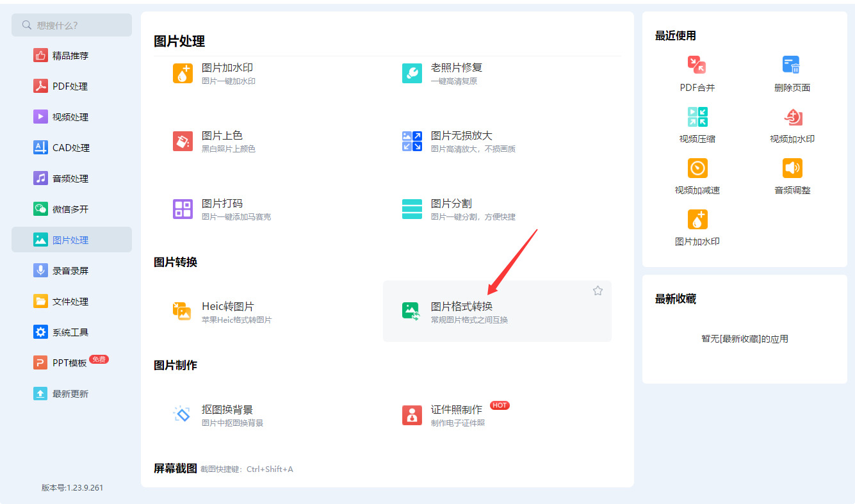Select the 抠图换背景 cutout icon
Screen dimensions: 855x504
tap(183, 415)
